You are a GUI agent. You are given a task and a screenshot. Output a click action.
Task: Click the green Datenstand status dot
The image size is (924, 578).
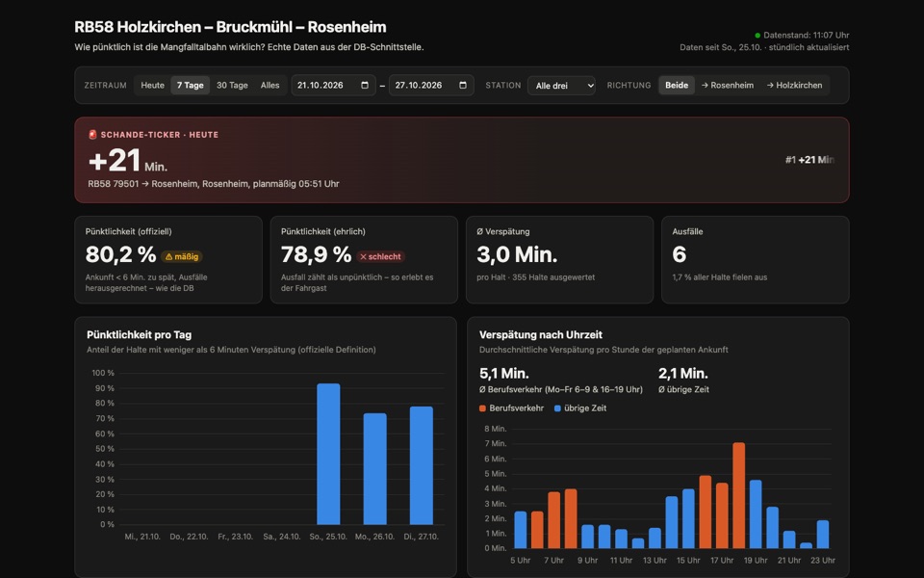click(757, 36)
